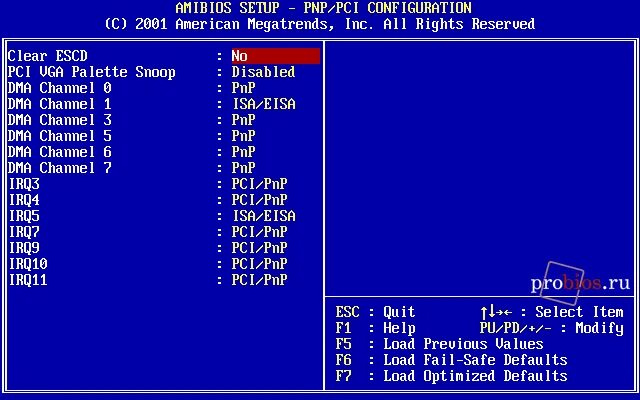Select the IRQ7 row label
Image resolution: width=640 pixels, height=400 pixels.
[x=24, y=232]
